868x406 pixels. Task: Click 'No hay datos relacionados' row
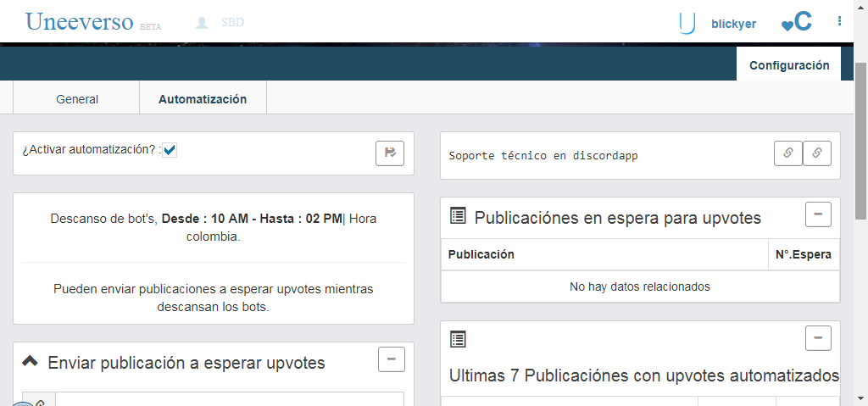[x=640, y=286]
